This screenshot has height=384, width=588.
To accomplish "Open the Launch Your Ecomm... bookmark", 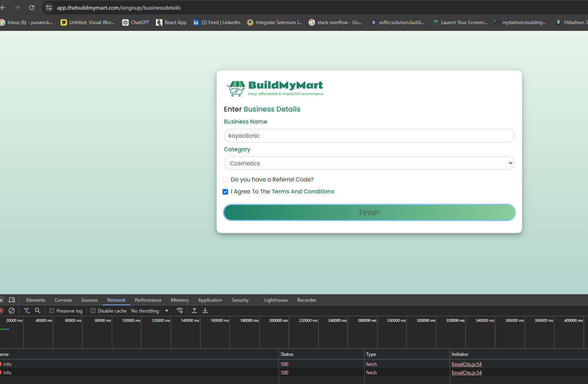I will (x=460, y=22).
